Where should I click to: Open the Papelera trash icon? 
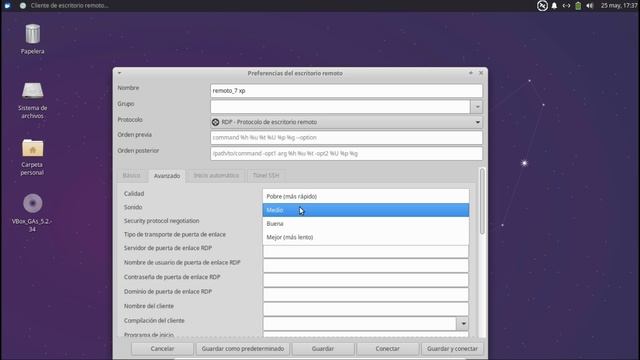pyautogui.click(x=33, y=34)
